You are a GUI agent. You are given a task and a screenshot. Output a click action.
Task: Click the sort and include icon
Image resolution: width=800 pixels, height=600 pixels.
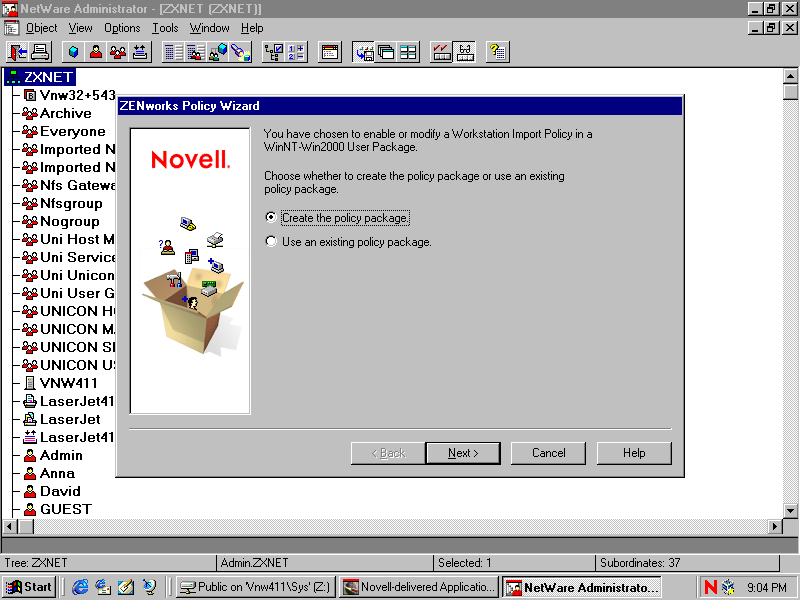(x=296, y=52)
